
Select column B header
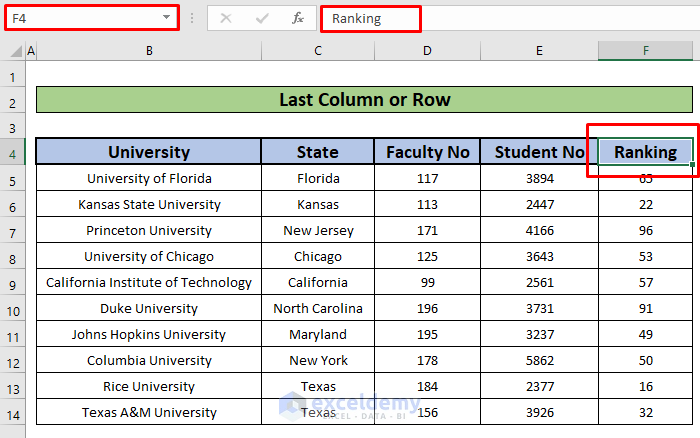(x=149, y=51)
